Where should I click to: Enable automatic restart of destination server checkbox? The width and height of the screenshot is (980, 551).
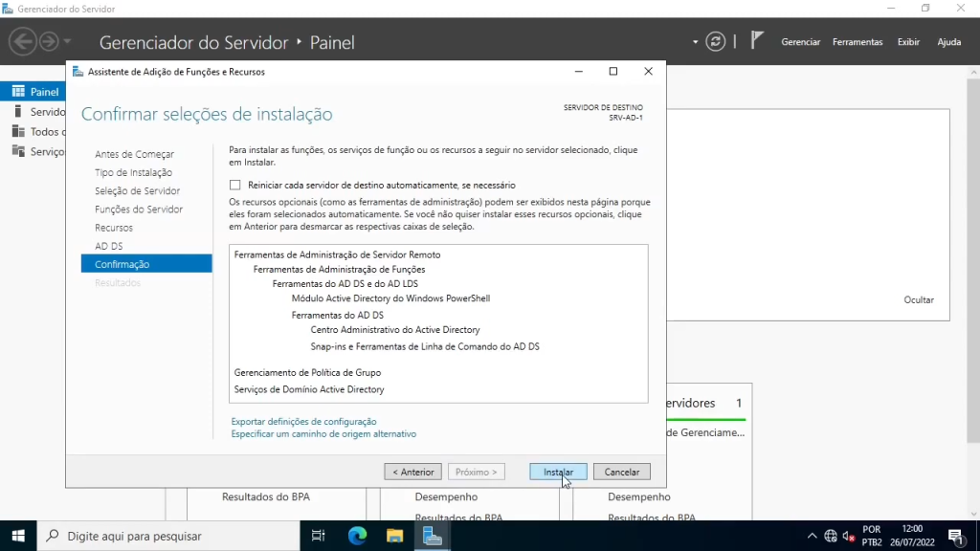[x=235, y=185]
